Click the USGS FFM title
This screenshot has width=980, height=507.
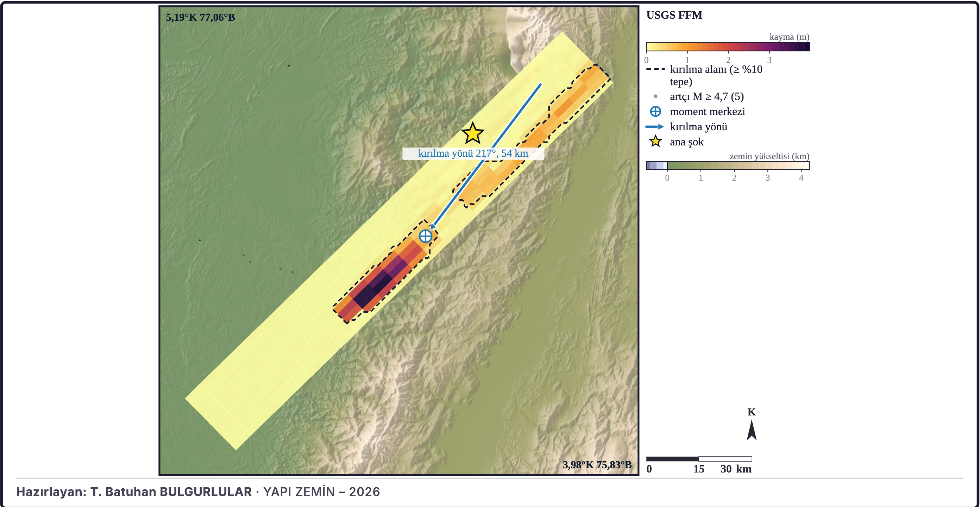(x=674, y=15)
